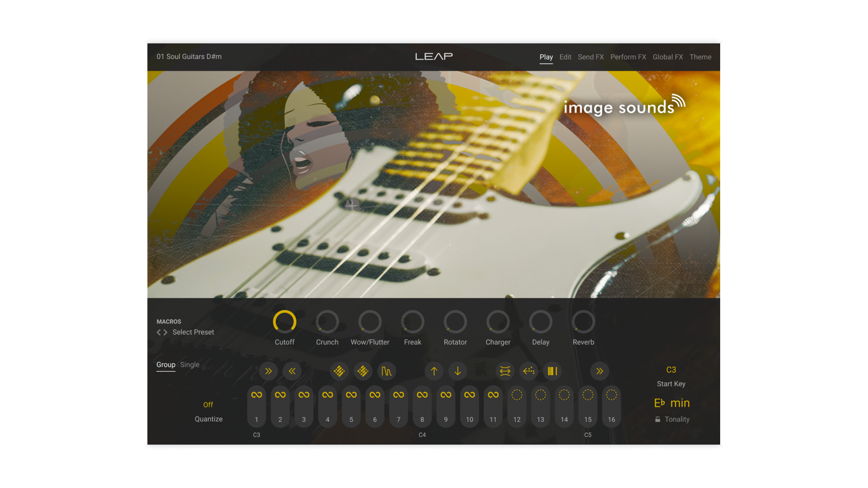Click the MACROS section label
This screenshot has width=868, height=488.
(x=169, y=322)
